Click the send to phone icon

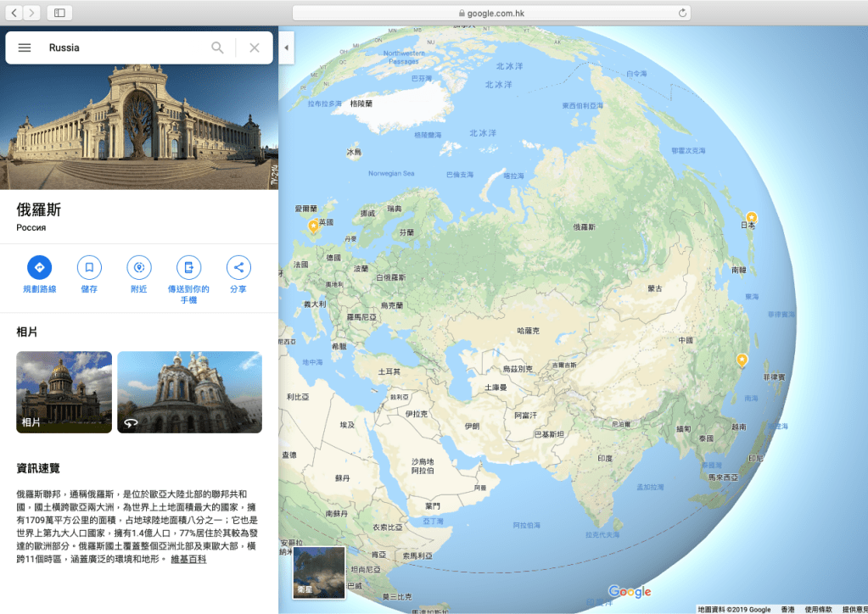click(x=188, y=267)
